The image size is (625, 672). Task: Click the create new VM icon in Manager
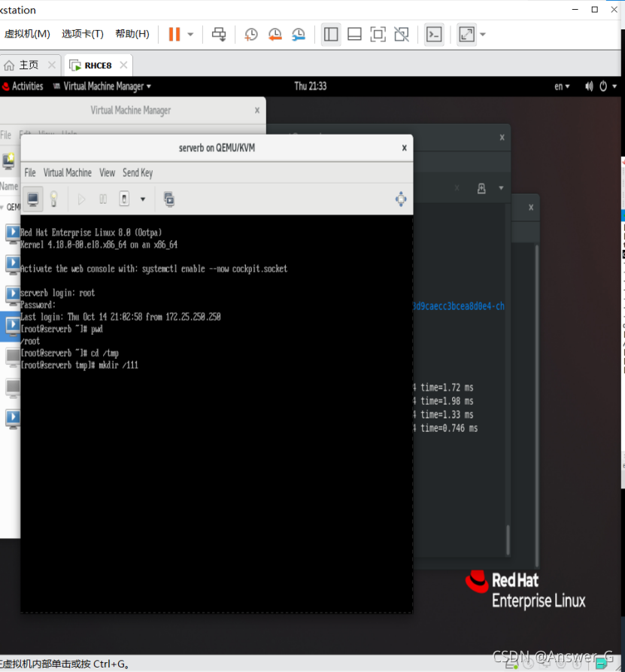click(8, 160)
